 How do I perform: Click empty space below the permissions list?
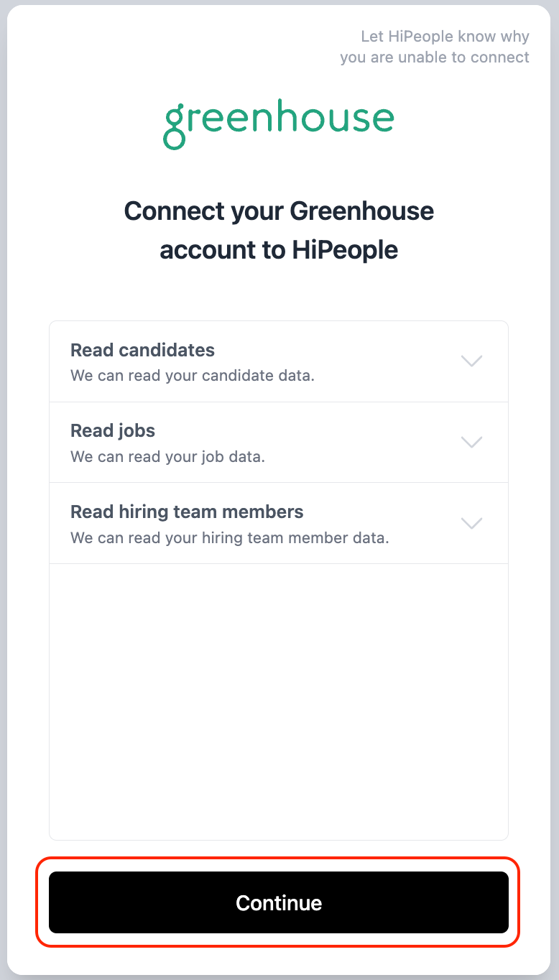click(279, 701)
